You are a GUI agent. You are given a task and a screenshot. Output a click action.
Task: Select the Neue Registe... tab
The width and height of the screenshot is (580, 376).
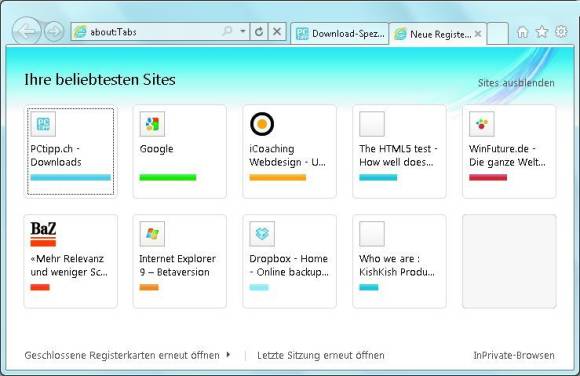(x=438, y=34)
